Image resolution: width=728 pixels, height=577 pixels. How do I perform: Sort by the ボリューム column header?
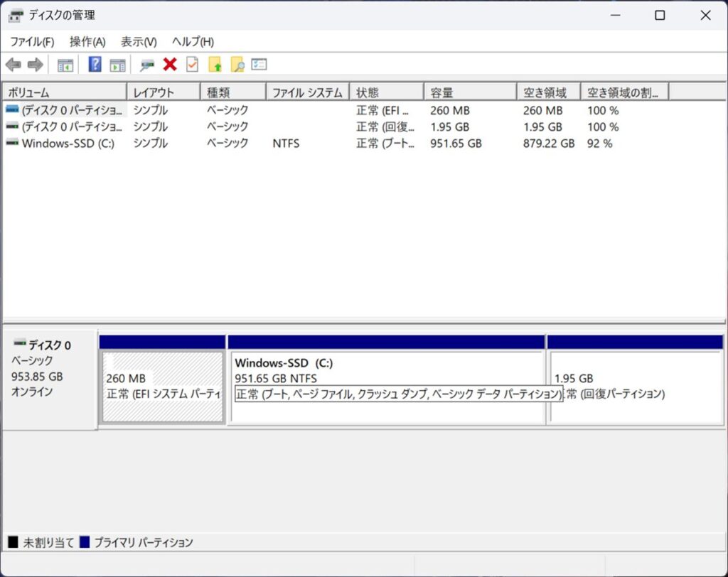pyautogui.click(x=65, y=92)
